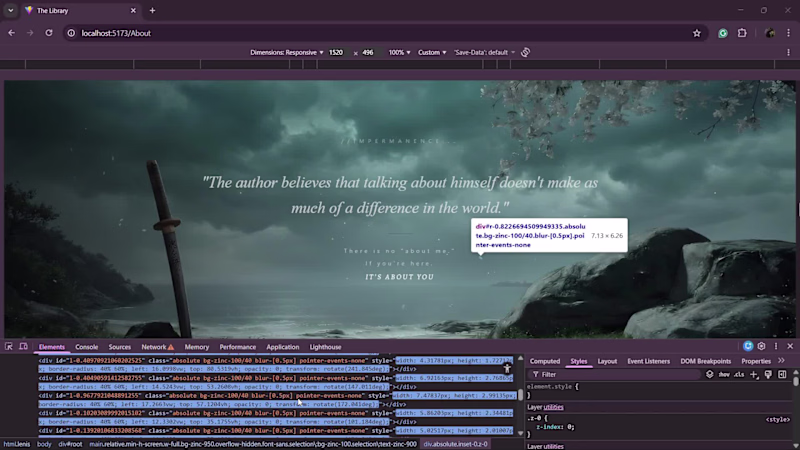Select div#root in the breadcrumb
The width and height of the screenshot is (800, 450).
pyautogui.click(x=70, y=444)
